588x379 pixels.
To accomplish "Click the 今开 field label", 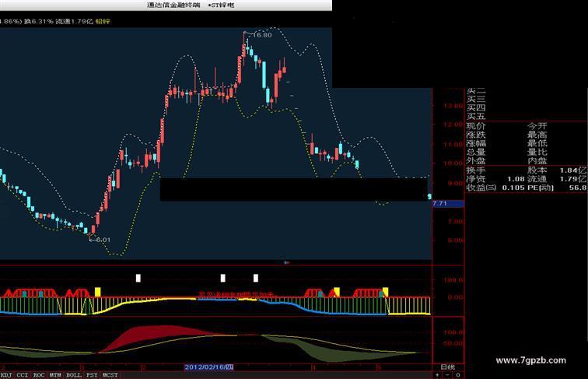I will (x=537, y=126).
